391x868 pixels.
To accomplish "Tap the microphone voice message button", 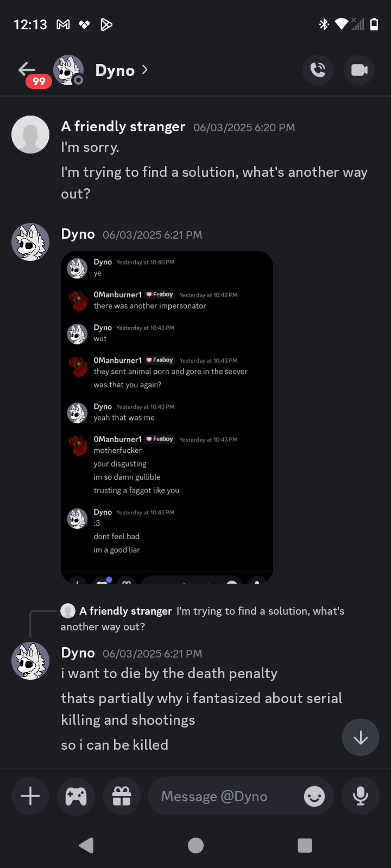I will (361, 796).
